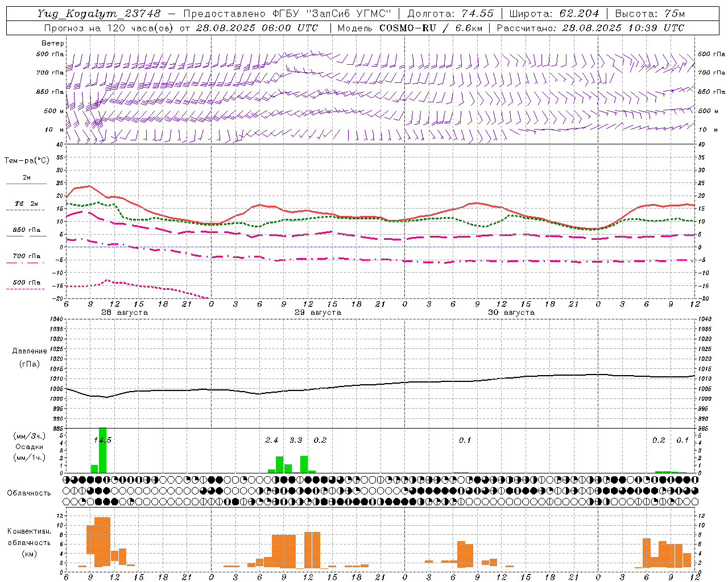The width and height of the screenshot is (728, 582).
Task: Click the 28 августа date label
Action: 125,313
